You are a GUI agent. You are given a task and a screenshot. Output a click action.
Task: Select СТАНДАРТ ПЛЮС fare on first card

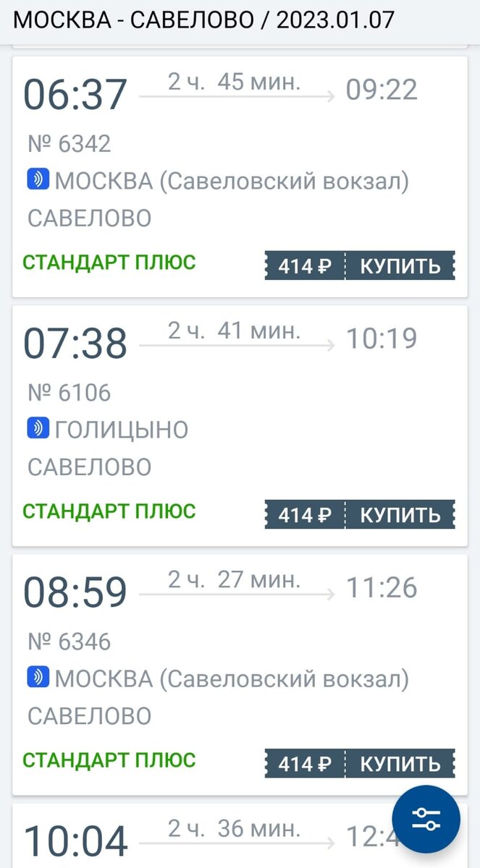[107, 263]
